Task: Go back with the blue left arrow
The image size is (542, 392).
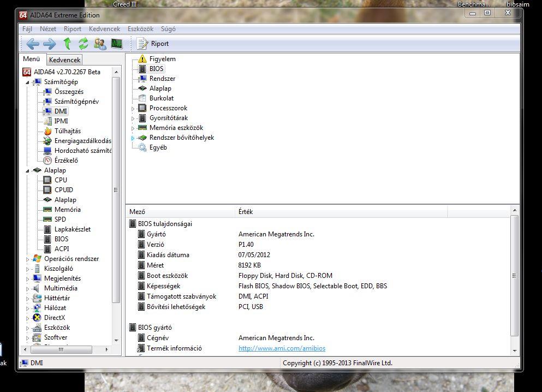Action: pyautogui.click(x=33, y=44)
